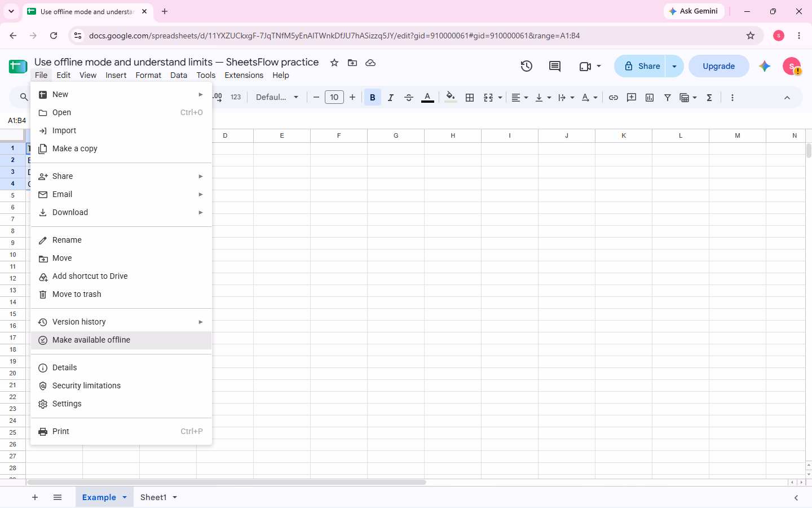Open the horizontal align dropdown
Image resolution: width=812 pixels, height=508 pixels.
[519, 98]
